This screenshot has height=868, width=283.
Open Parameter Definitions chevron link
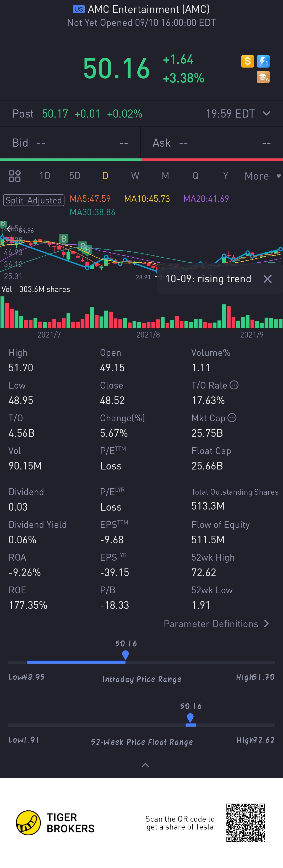click(216, 624)
